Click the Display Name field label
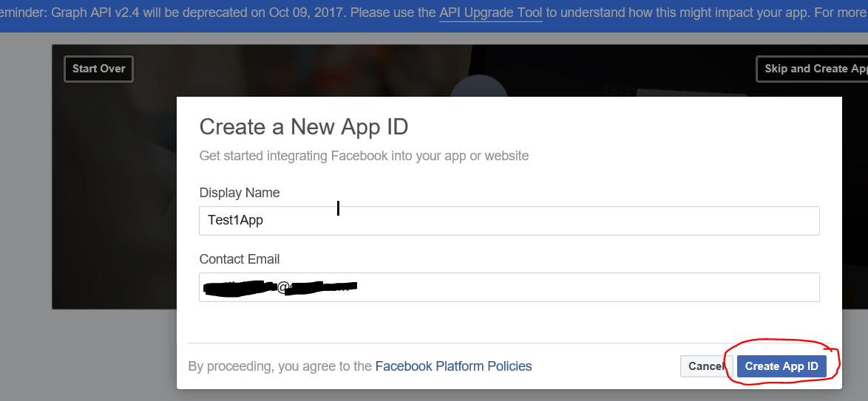868x401 pixels. click(x=240, y=193)
